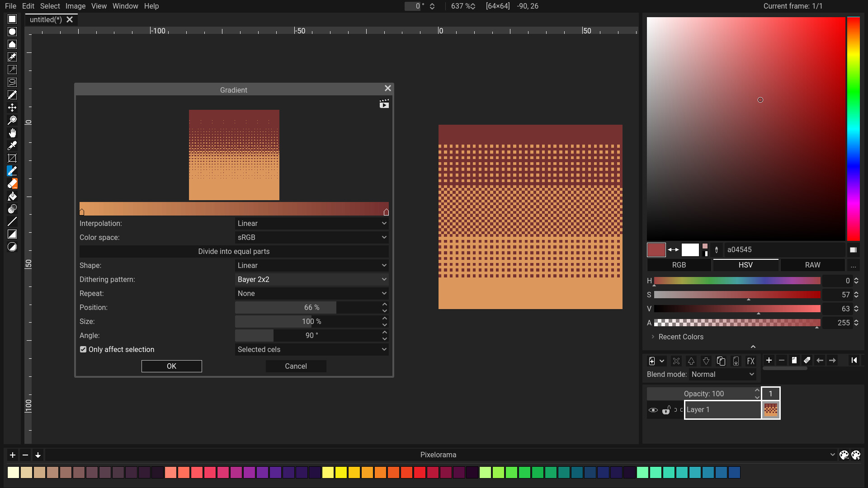Image resolution: width=868 pixels, height=488 pixels.
Task: Cancel the Gradient dialog
Action: coord(296,366)
